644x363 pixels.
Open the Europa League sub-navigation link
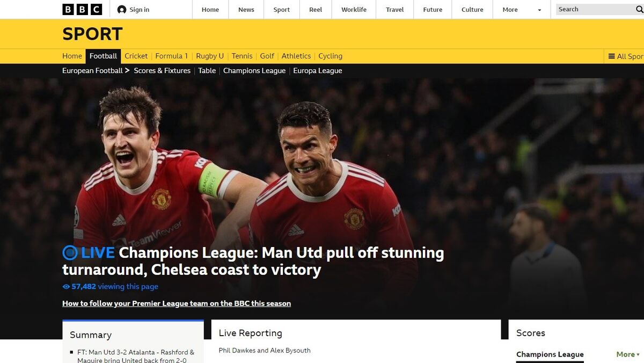pyautogui.click(x=317, y=70)
